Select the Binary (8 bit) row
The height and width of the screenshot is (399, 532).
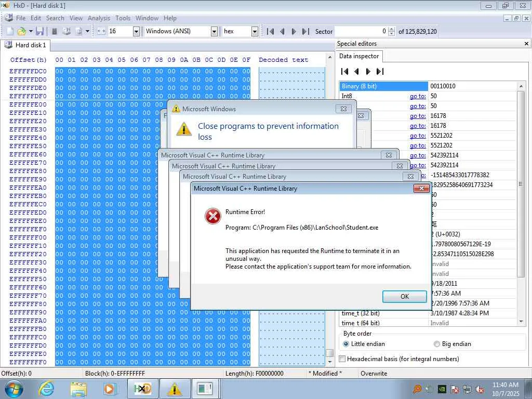pyautogui.click(x=428, y=86)
